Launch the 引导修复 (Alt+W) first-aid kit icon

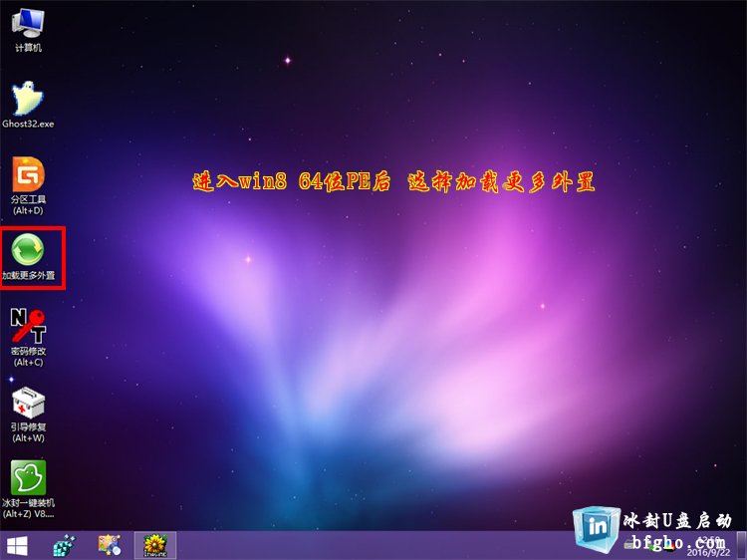[x=28, y=414]
